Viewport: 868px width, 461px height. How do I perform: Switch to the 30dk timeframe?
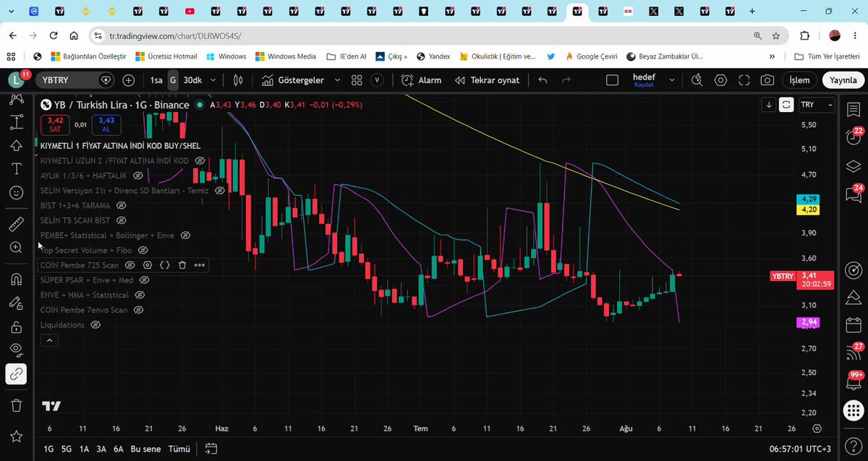pos(192,80)
